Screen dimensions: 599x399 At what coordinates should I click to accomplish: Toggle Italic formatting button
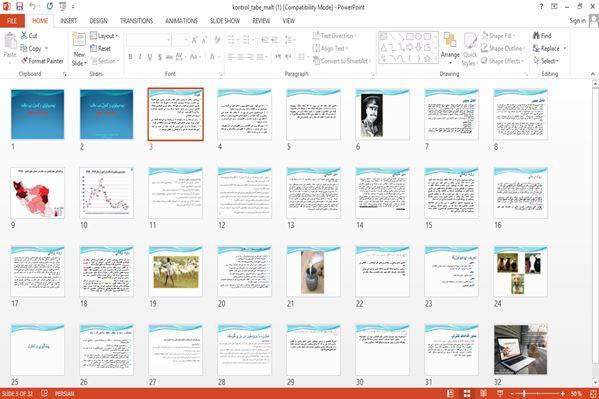point(140,57)
